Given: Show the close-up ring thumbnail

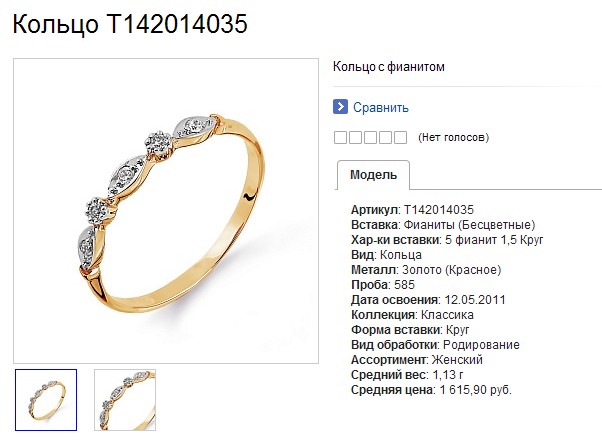Looking at the screenshot, I should [x=125, y=400].
